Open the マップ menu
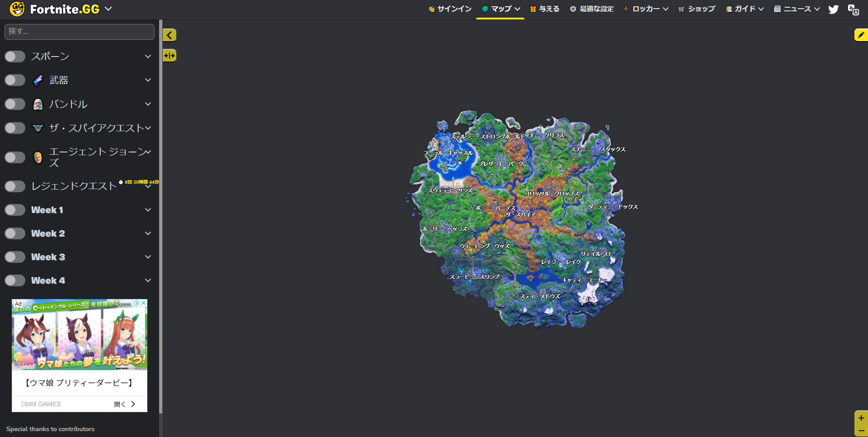 [500, 9]
